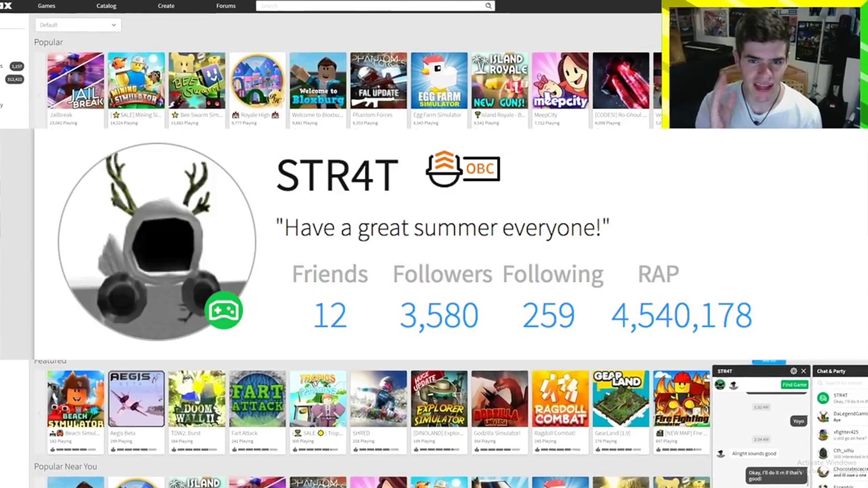
Task: Open the Ragdoll Combat game thumbnail
Action: pyautogui.click(x=560, y=399)
